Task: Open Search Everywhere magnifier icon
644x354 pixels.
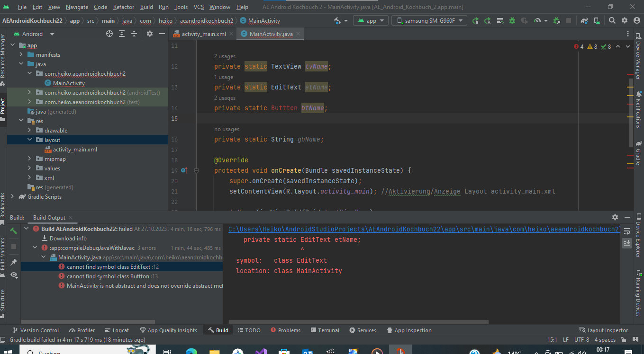Action: [612, 21]
